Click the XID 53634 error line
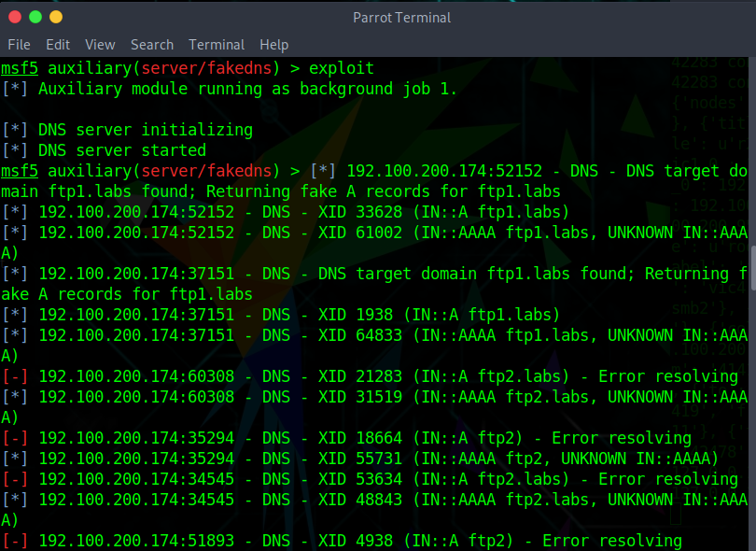The height and width of the screenshot is (551, 756). click(x=370, y=479)
